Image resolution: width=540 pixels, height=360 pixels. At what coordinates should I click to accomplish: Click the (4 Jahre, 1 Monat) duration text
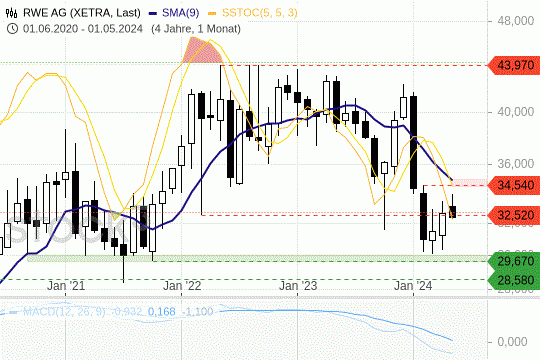pos(196,29)
